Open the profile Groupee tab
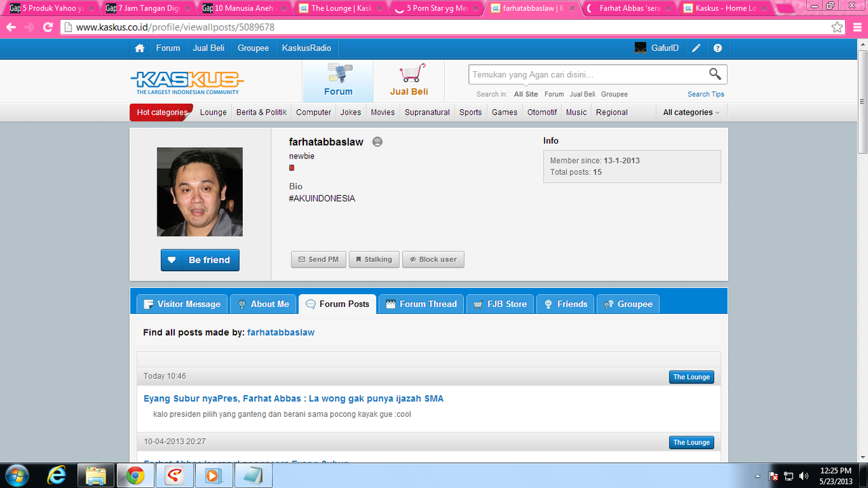The width and height of the screenshot is (868, 488). click(x=628, y=304)
